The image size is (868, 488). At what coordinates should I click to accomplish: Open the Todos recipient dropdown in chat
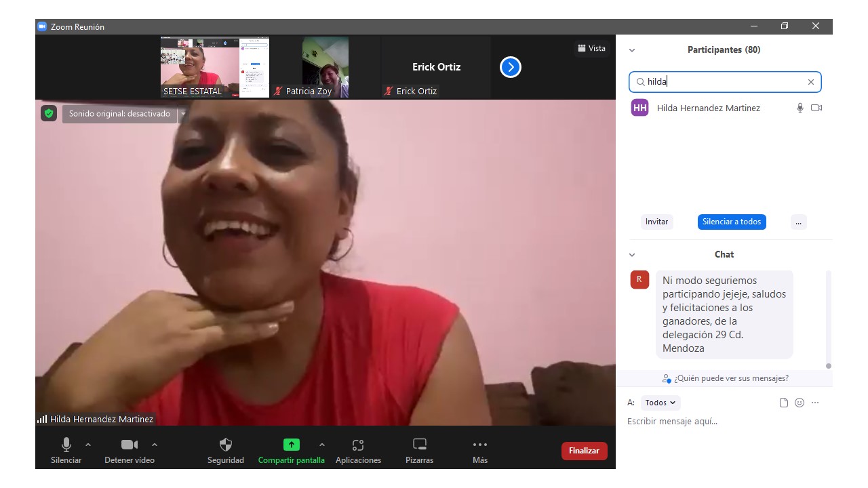pyautogui.click(x=660, y=403)
